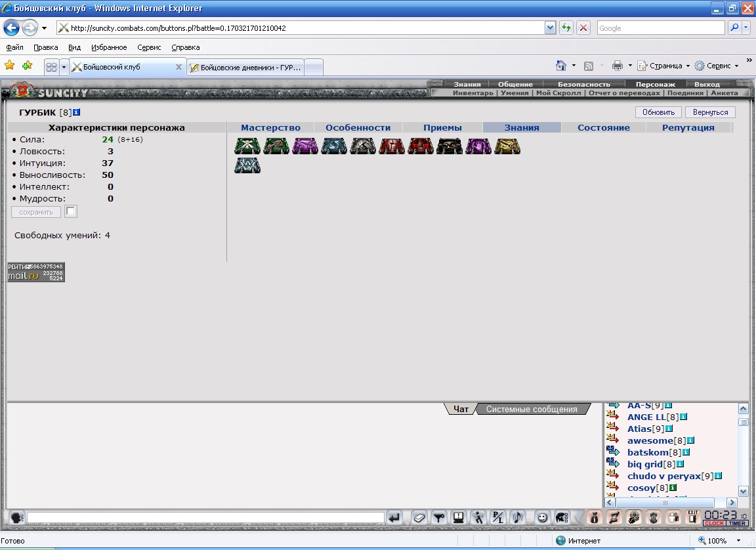
Task: Switch to the Особенности tab
Action: (x=358, y=128)
